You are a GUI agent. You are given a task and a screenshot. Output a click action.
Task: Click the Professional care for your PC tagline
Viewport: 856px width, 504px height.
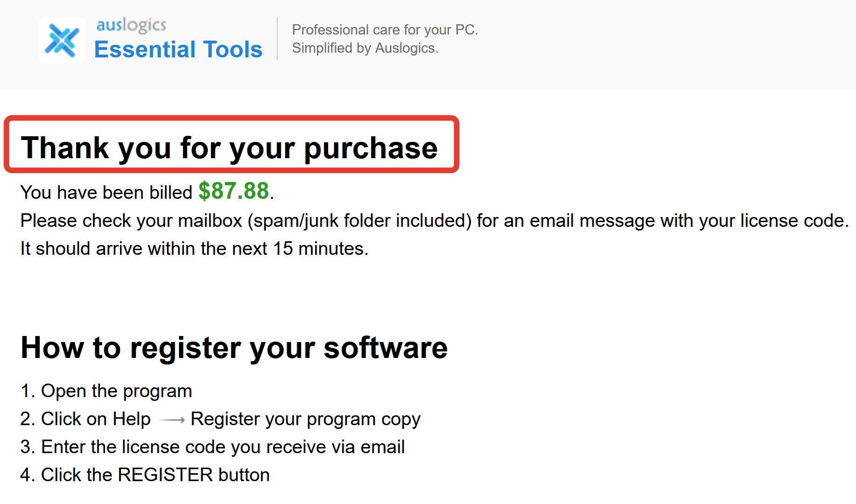pyautogui.click(x=385, y=30)
